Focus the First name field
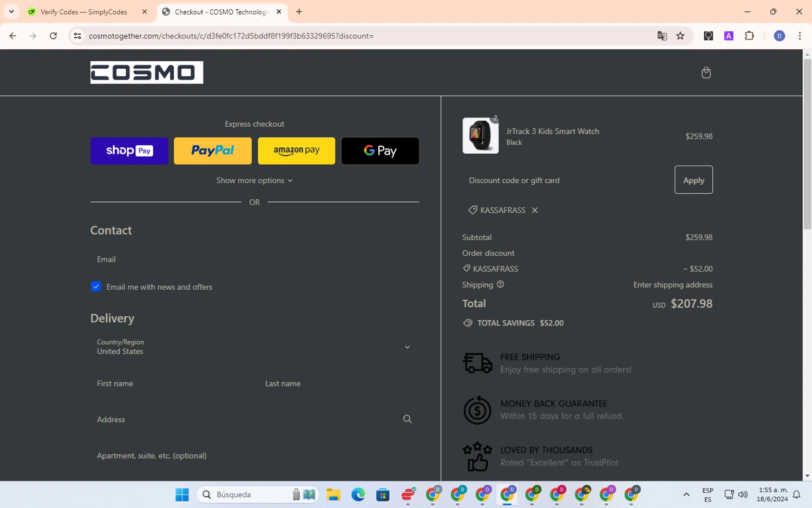The image size is (812, 508). click(171, 383)
